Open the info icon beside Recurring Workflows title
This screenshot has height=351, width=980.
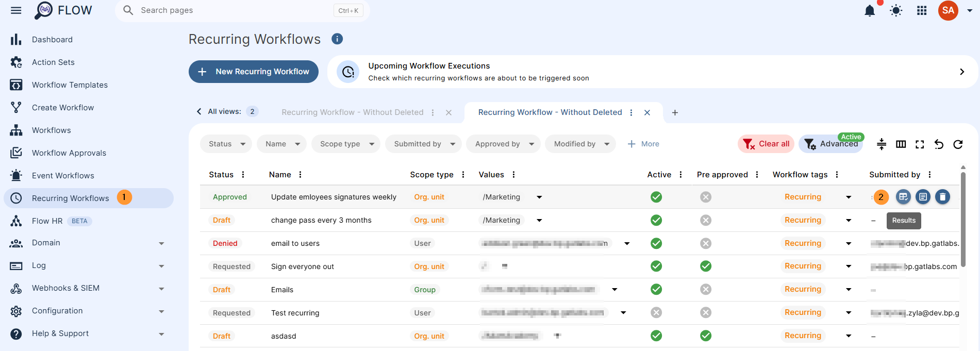337,39
